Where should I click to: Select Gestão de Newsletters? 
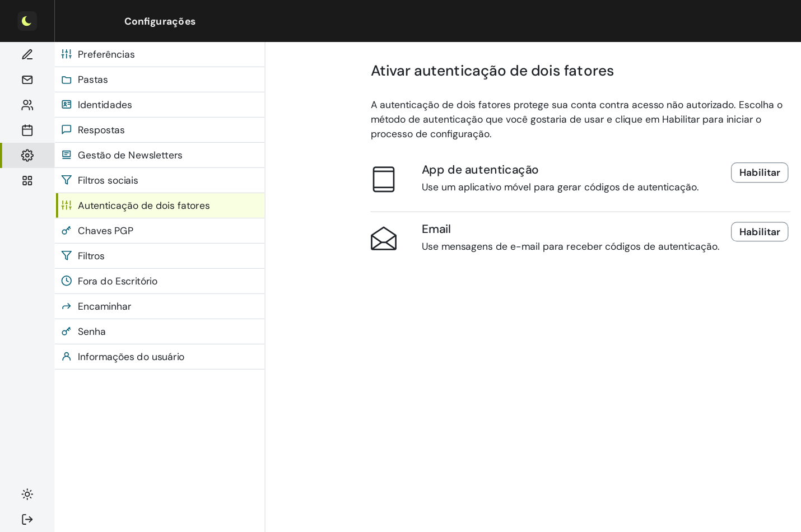coord(160,155)
